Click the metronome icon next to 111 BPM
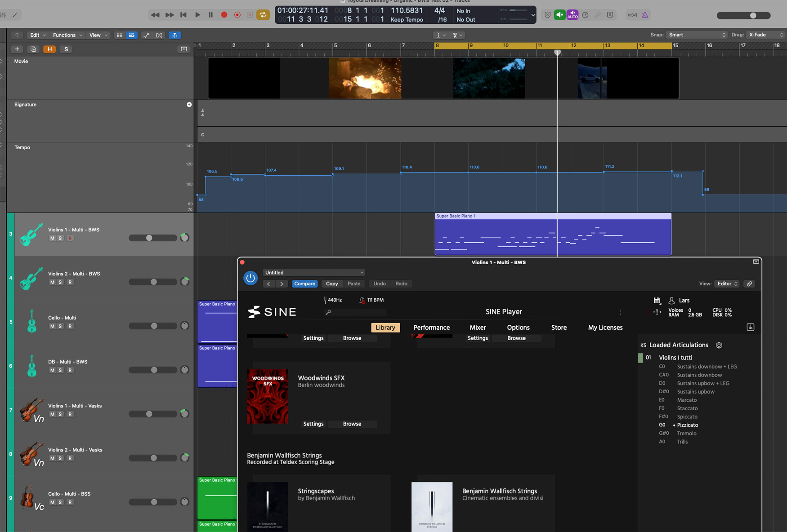 click(x=362, y=300)
